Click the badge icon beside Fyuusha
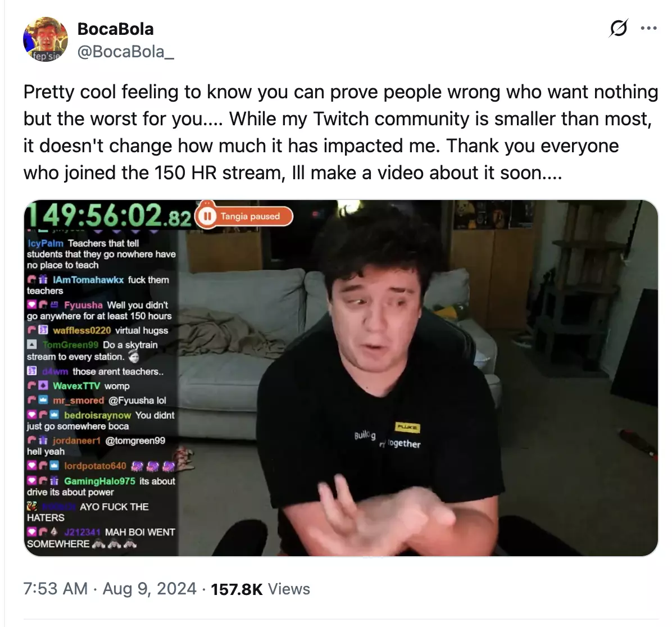This screenshot has width=672, height=627. coord(55,305)
